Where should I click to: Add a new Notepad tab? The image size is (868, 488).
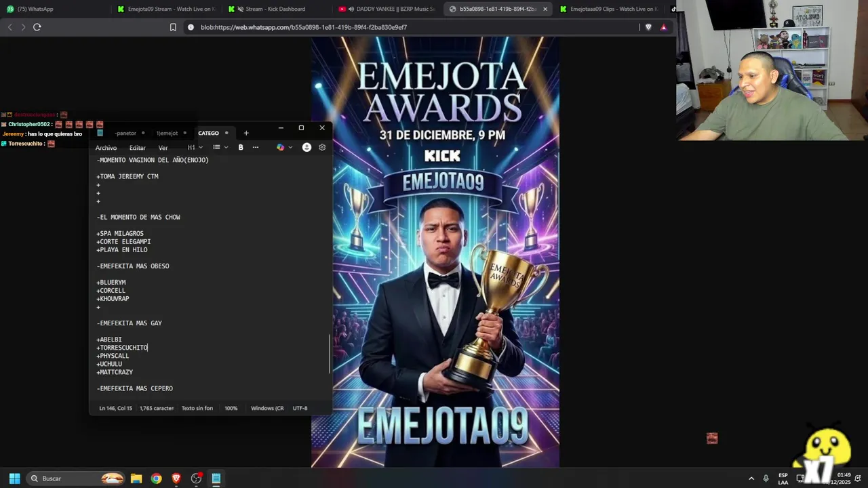pos(246,133)
